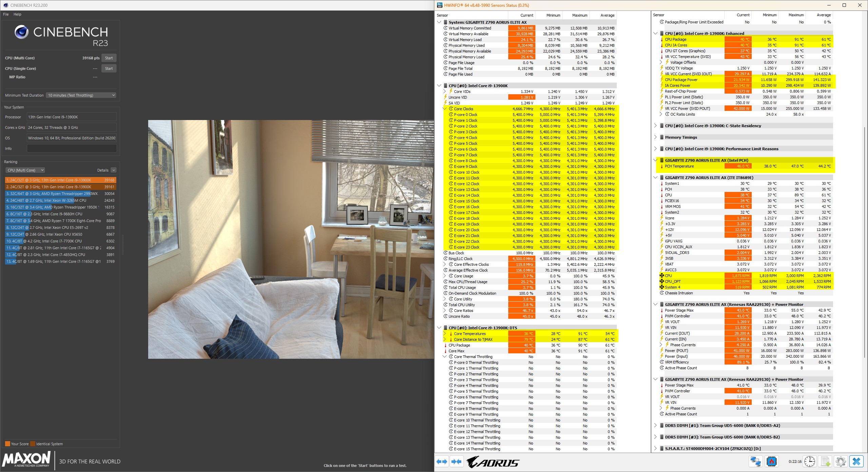This screenshot has width=868, height=472.
Task: Select the P-core 0 Thermal Throttling row
Action: coord(530,362)
